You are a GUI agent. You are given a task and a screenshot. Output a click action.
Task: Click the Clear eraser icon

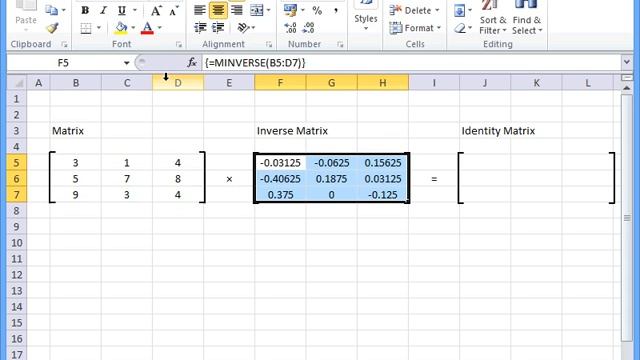click(460, 28)
